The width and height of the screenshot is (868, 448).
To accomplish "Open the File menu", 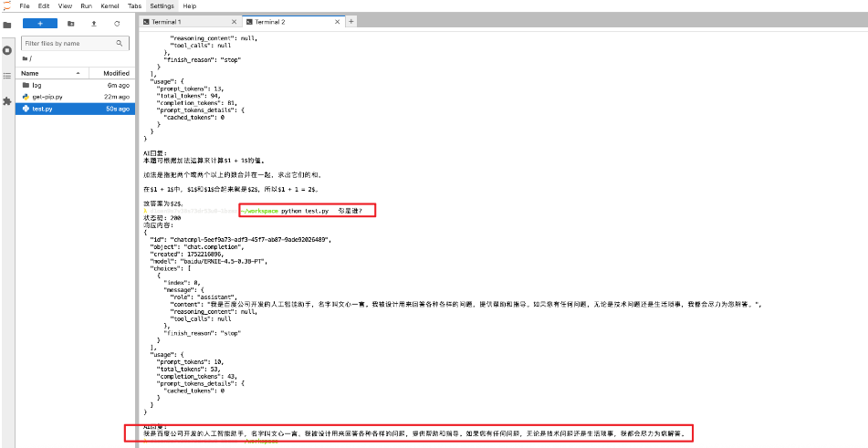I will [x=25, y=6].
